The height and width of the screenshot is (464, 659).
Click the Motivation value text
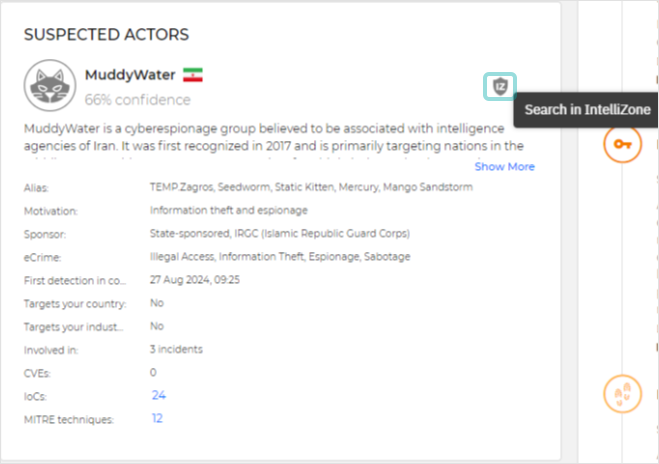click(228, 210)
